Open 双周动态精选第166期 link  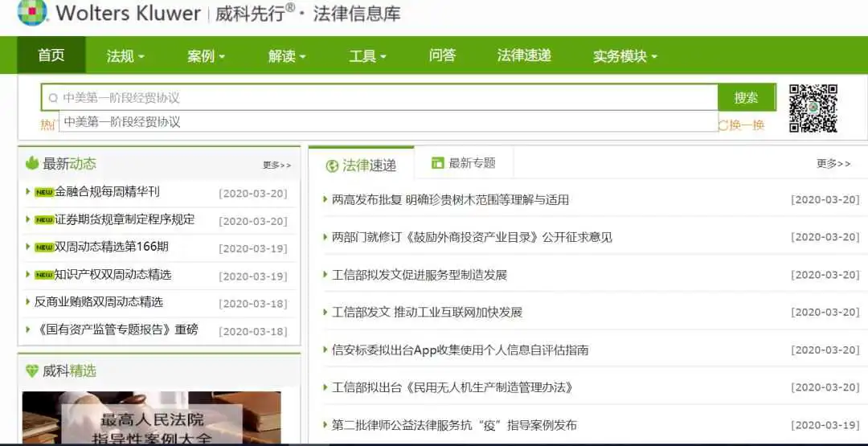(x=111, y=247)
